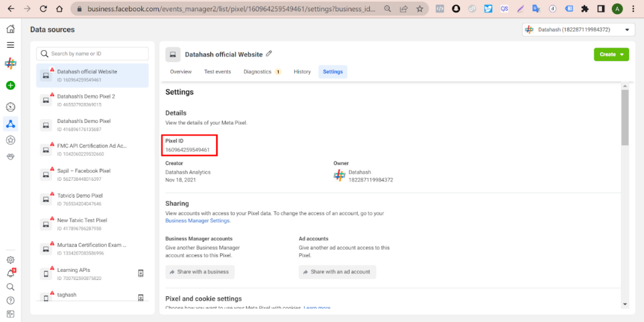Click the creator name Datahash Analytics
Image resolution: width=644 pixels, height=322 pixels.
188,172
